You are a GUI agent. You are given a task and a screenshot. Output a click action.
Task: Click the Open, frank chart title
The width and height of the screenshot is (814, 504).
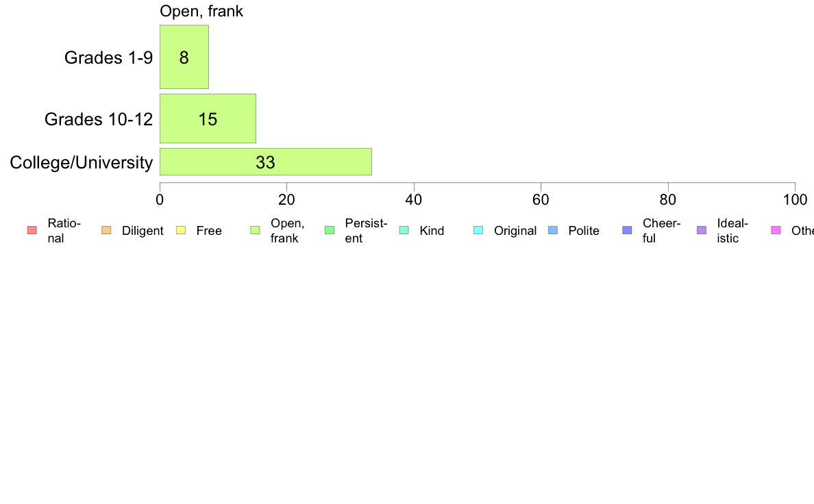[201, 11]
